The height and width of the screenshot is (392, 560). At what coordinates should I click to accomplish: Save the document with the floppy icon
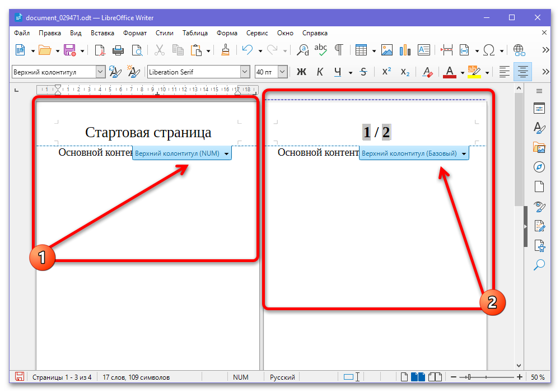coord(69,50)
